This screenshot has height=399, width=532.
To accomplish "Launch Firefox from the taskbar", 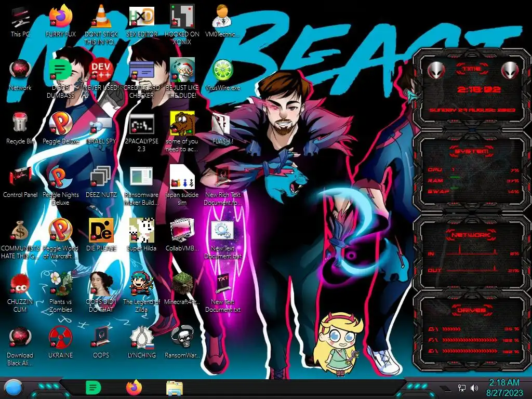I will (134, 388).
